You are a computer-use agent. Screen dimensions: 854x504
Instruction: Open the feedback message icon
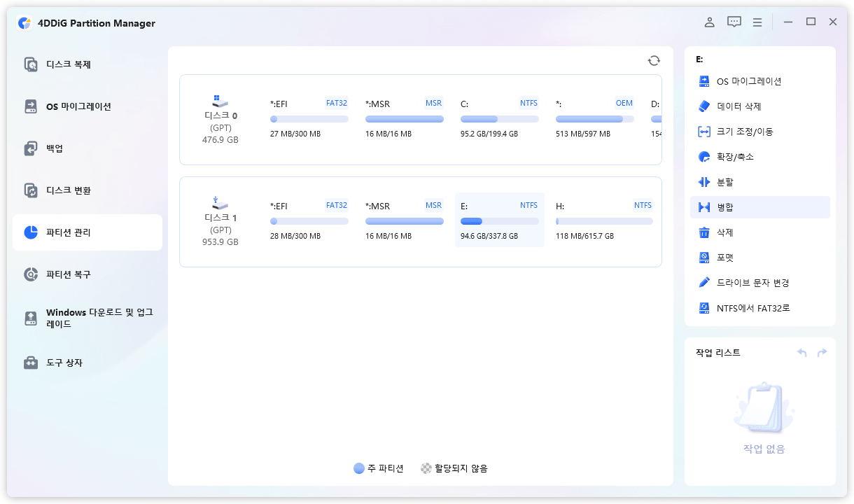pyautogui.click(x=734, y=22)
